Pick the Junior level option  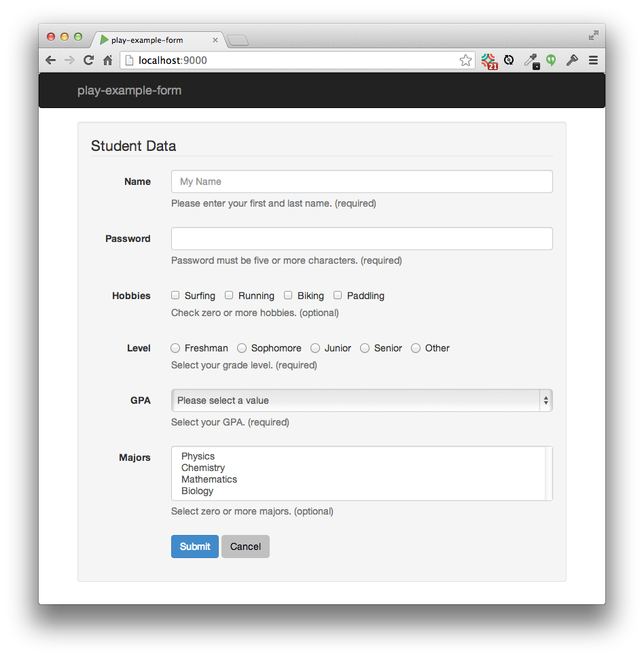(x=315, y=348)
